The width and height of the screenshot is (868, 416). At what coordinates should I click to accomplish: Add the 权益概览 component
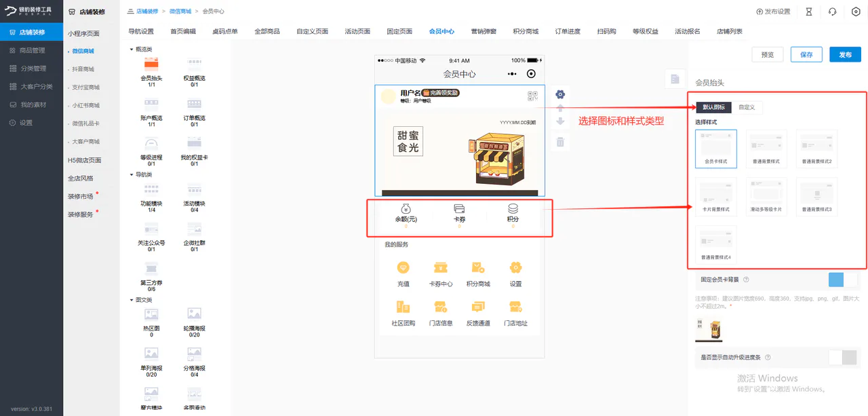(x=194, y=72)
